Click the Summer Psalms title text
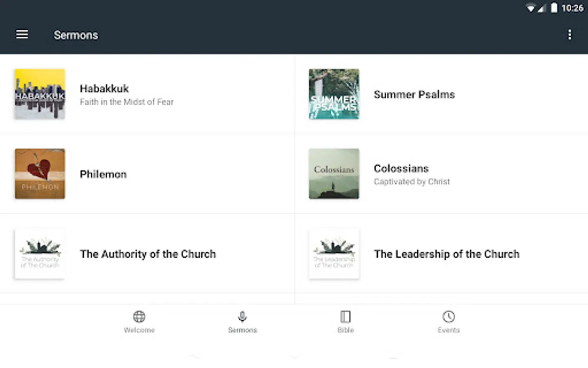588x368 pixels. point(414,94)
